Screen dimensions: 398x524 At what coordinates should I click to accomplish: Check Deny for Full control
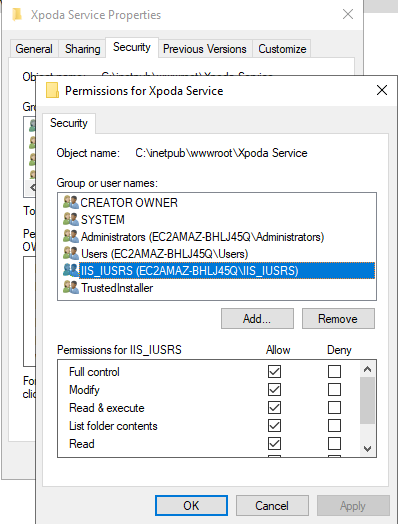coord(334,371)
